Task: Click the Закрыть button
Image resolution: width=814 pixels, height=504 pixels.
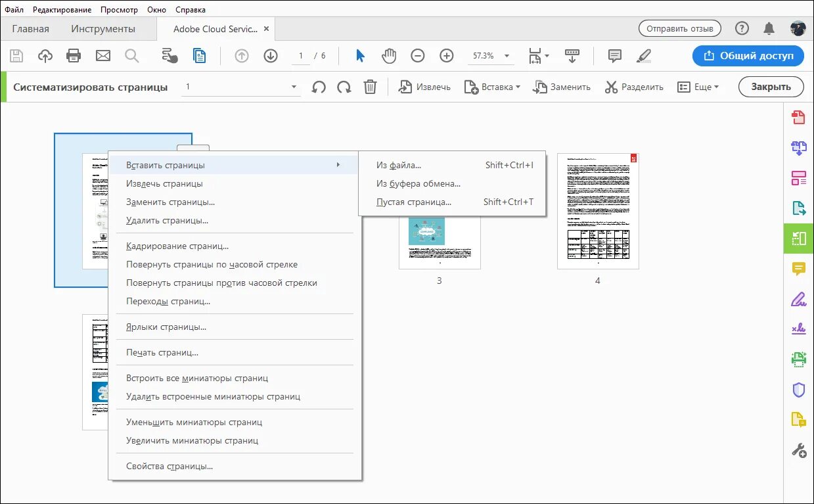Action: pyautogui.click(x=771, y=87)
